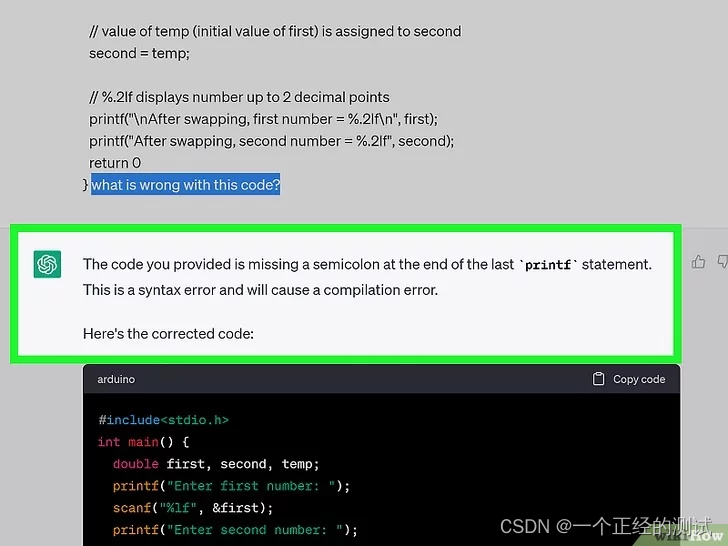Viewport: 728px width, 546px height.
Task: Click the thumbs down feedback icon
Action: click(x=723, y=262)
